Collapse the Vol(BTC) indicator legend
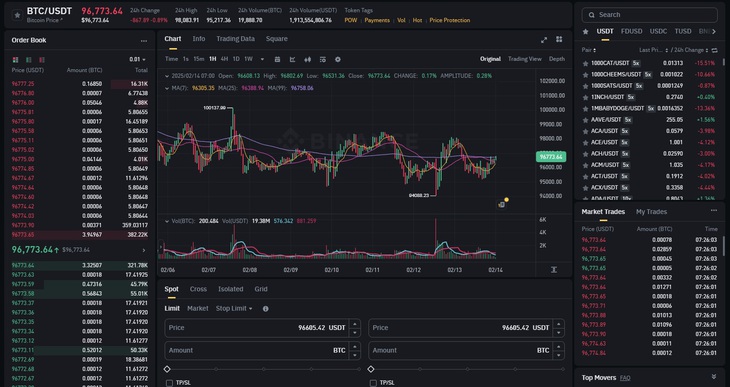The width and height of the screenshot is (730, 387). (x=167, y=221)
